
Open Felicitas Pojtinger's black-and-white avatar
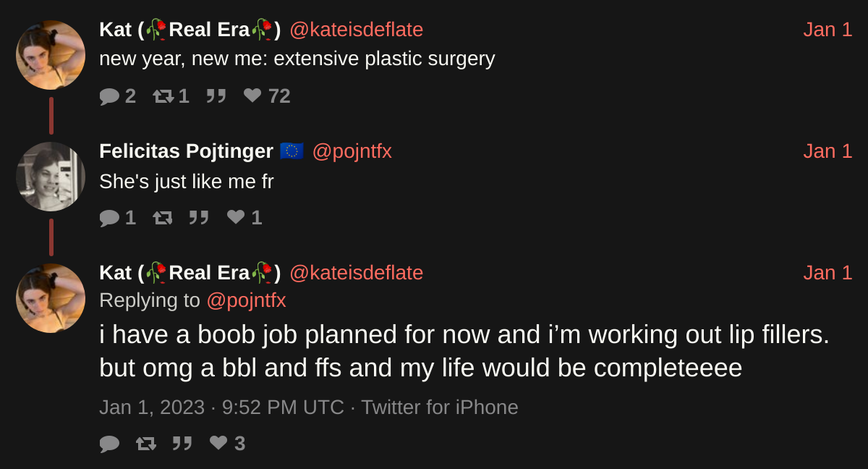pos(51,177)
